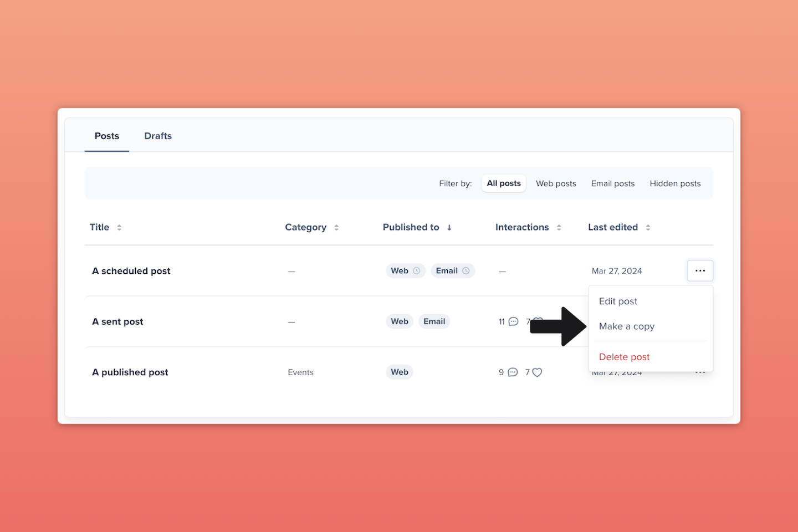
Task: Sort using Published to down arrow
Action: click(449, 227)
